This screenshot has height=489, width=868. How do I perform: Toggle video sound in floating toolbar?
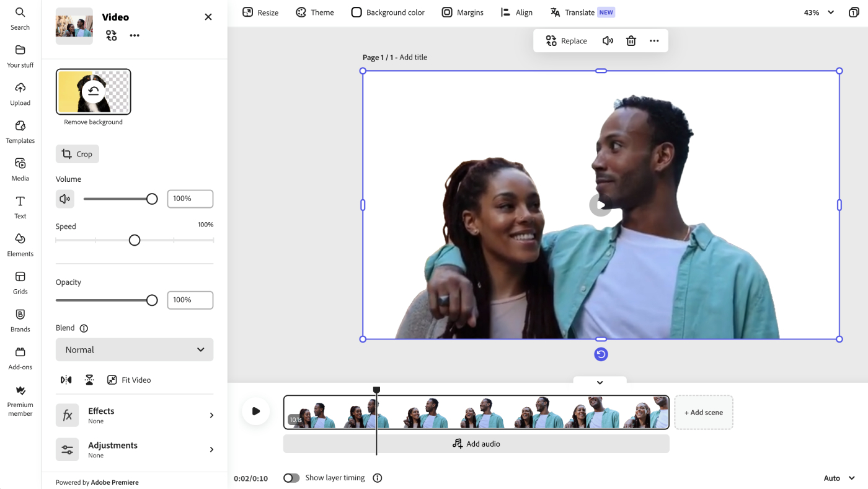point(608,41)
